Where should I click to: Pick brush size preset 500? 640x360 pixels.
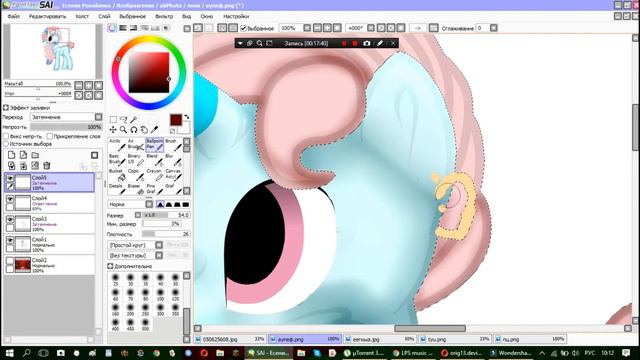(x=145, y=324)
